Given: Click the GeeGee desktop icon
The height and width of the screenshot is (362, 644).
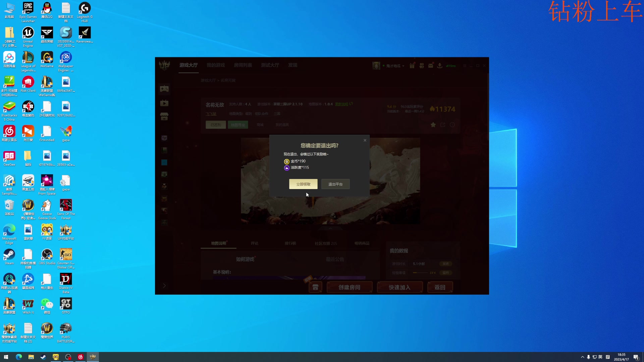Looking at the screenshot, I should (x=9, y=158).
